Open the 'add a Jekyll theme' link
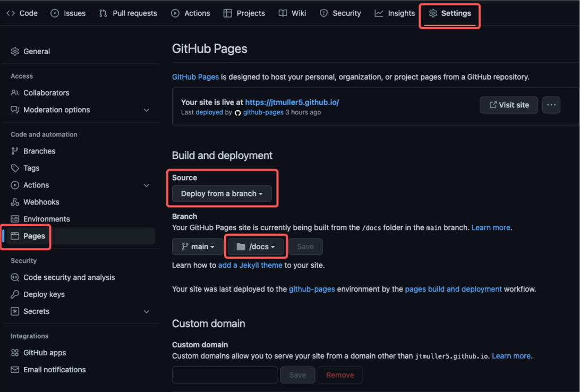Viewport: 580px width, 392px height. (250, 266)
